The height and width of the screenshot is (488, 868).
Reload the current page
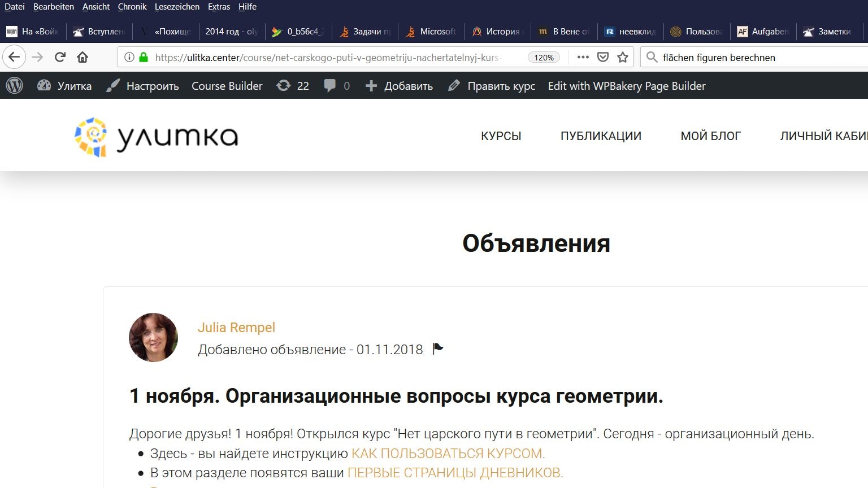(60, 57)
